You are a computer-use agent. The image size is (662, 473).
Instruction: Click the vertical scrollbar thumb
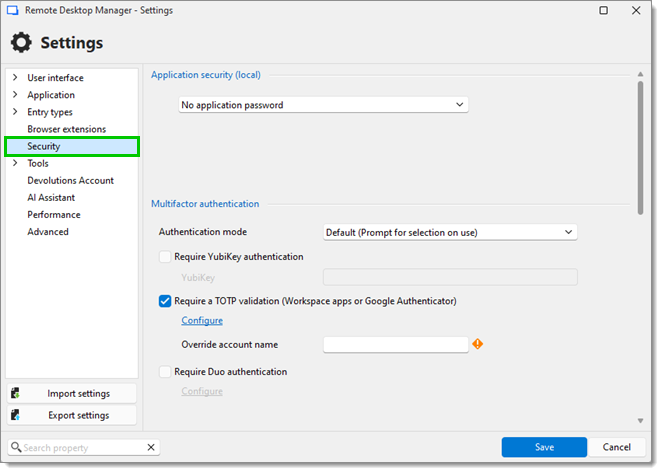640,148
